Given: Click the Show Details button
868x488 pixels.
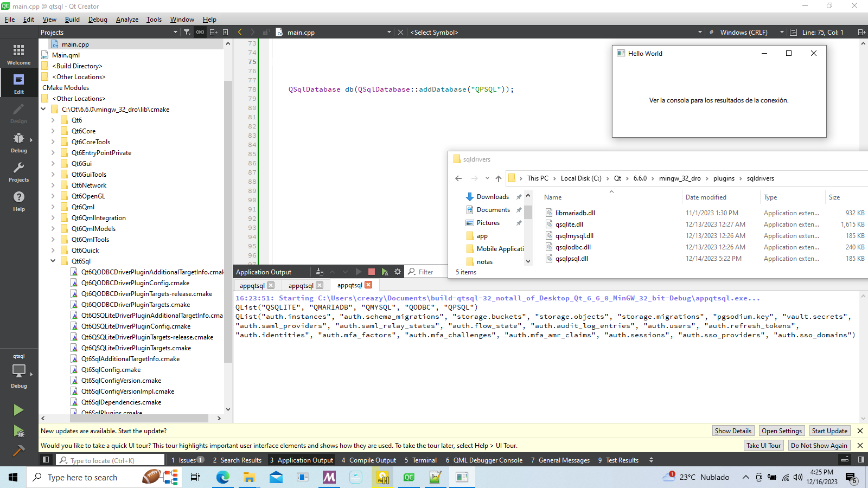Looking at the screenshot, I should (733, 431).
